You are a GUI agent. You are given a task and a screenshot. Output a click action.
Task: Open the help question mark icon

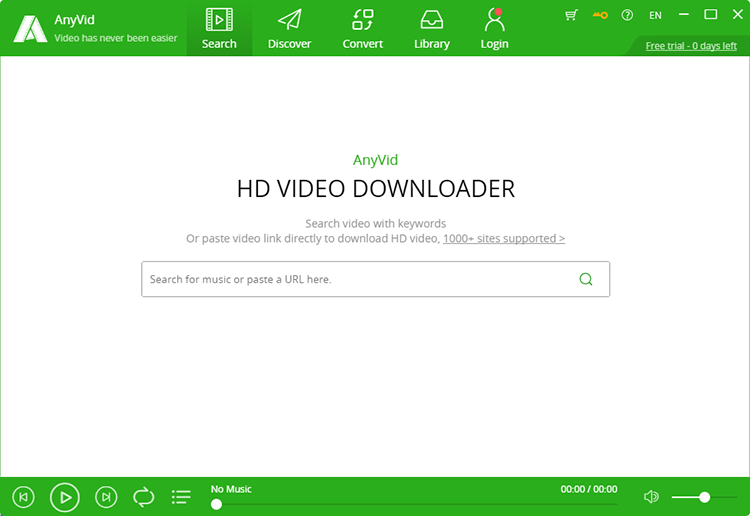point(627,15)
